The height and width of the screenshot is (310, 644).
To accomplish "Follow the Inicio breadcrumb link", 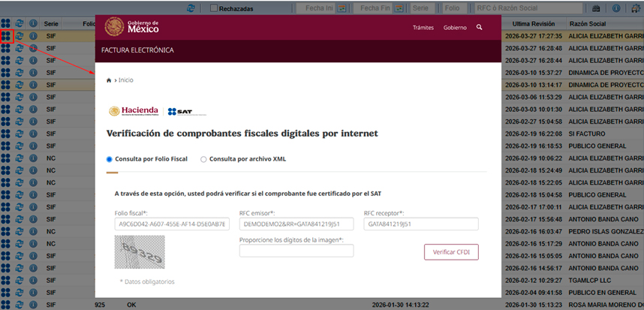I will [x=125, y=80].
